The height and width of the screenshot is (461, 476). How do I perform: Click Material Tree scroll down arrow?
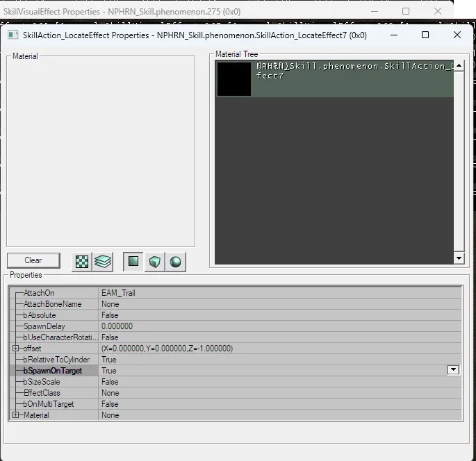(459, 258)
